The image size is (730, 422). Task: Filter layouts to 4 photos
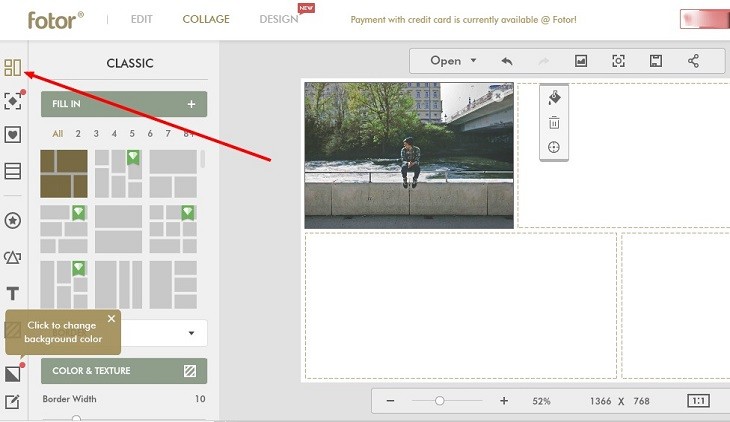tap(114, 134)
